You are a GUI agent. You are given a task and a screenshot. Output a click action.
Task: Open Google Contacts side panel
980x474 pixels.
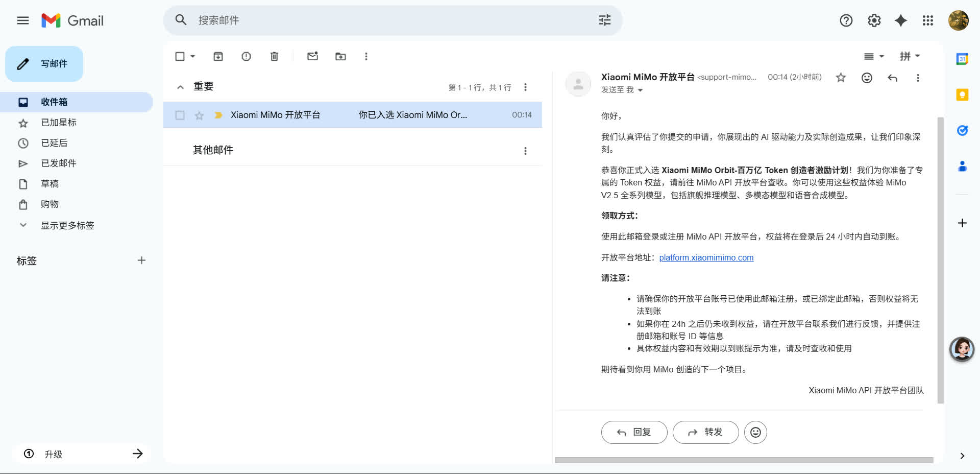962,166
